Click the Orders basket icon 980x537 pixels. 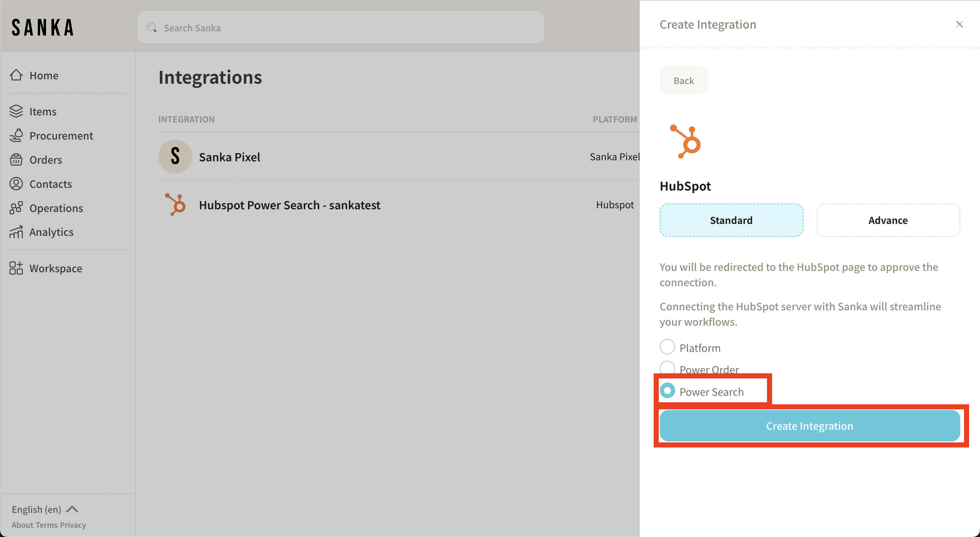pyautogui.click(x=16, y=160)
